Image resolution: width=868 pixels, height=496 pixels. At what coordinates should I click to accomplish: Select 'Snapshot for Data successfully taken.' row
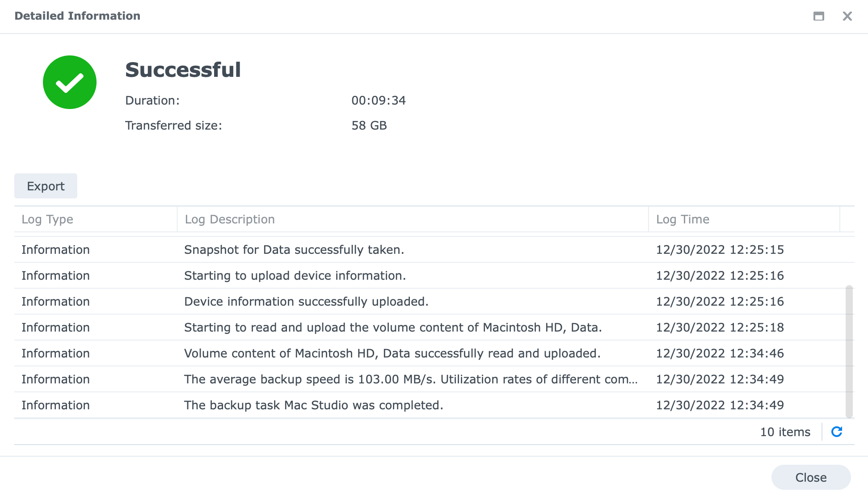coord(434,249)
